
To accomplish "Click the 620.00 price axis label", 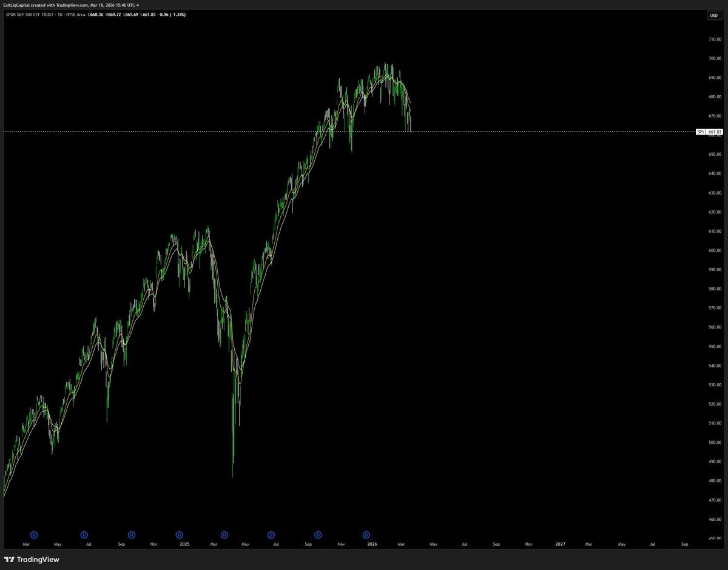I will pyautogui.click(x=714, y=212).
